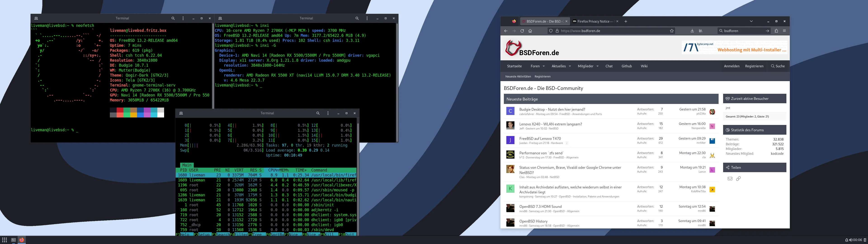Share the forum via email envelope icon
The width and height of the screenshot is (868, 244).
point(730,179)
